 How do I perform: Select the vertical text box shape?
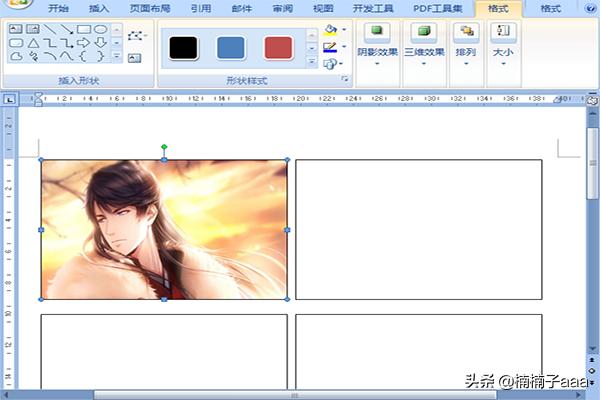coord(33,29)
